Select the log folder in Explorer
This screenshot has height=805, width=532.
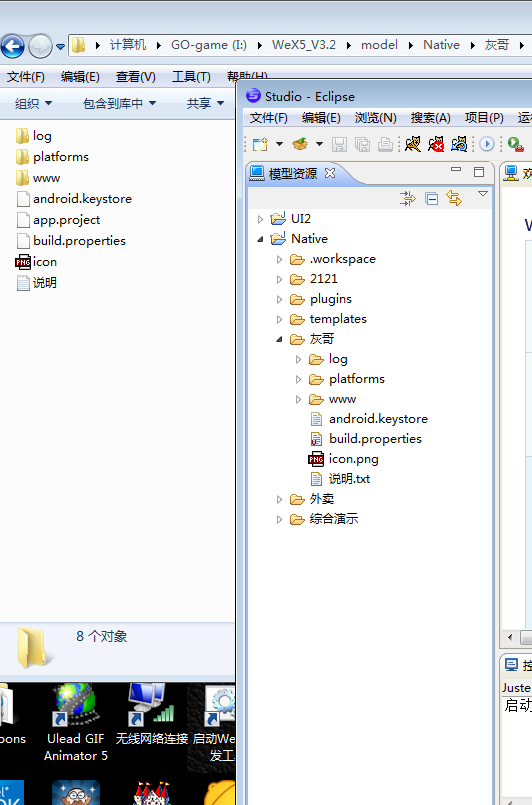tap(34, 136)
